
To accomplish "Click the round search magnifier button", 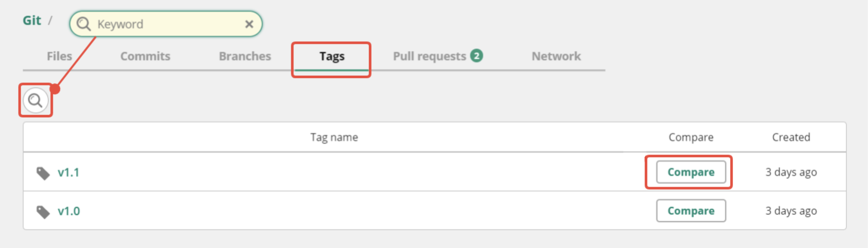I will [x=35, y=100].
